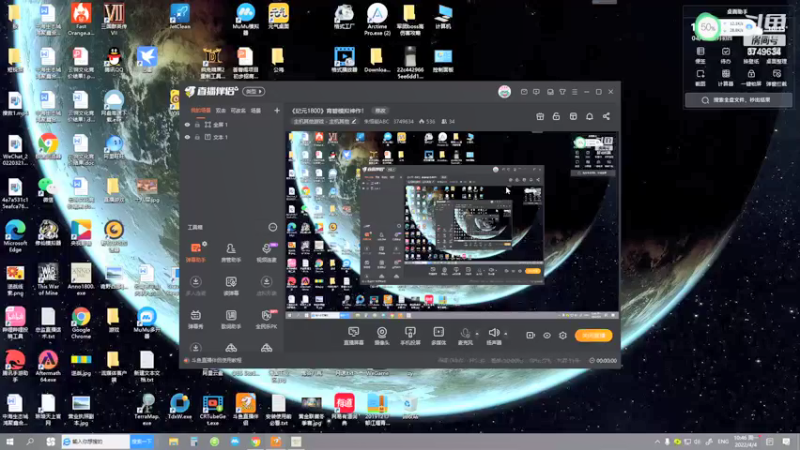Open File Explorer from the taskbar
Viewport: 800px width, 450px height.
point(173,441)
